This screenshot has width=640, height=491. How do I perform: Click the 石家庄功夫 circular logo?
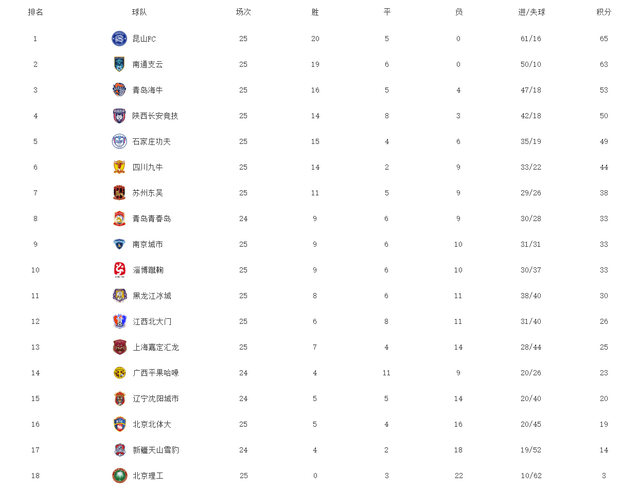pos(119,141)
